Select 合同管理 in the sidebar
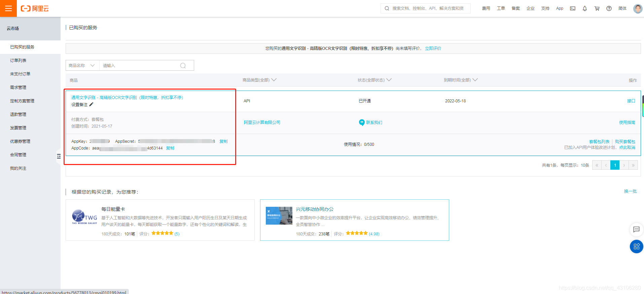 point(30,155)
